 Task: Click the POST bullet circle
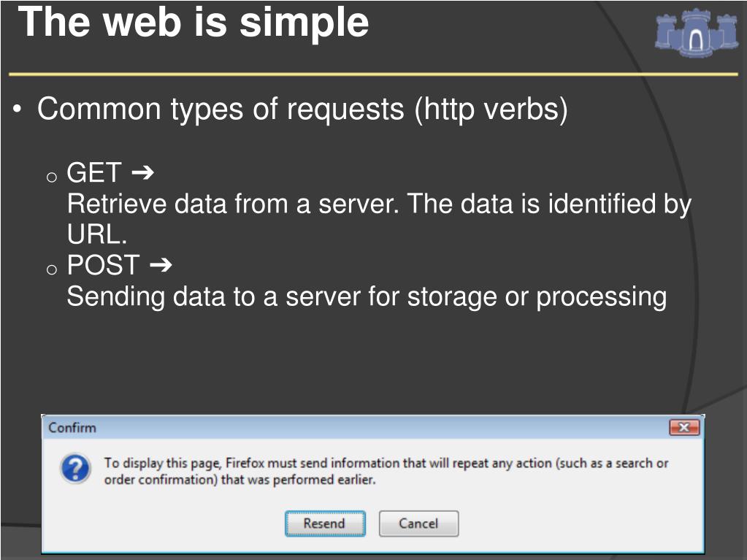pos(51,270)
